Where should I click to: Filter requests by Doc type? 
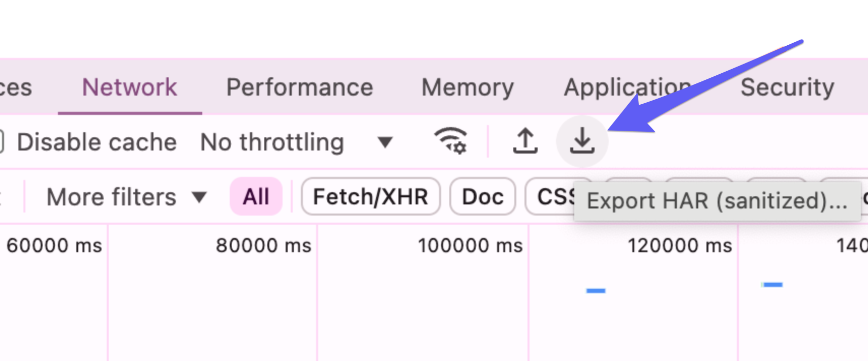[482, 197]
